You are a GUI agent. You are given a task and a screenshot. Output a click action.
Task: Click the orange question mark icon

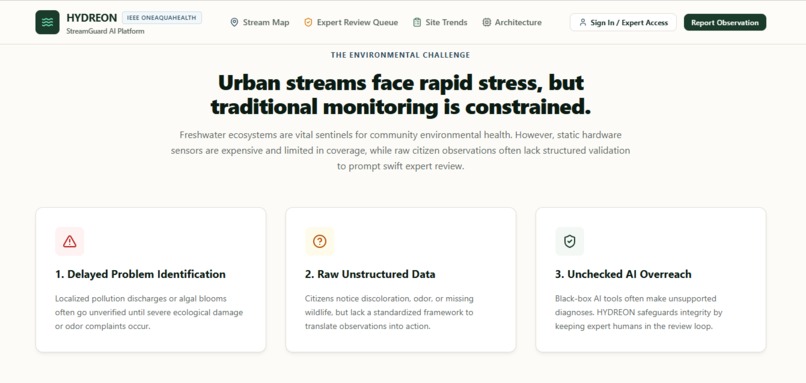(320, 241)
